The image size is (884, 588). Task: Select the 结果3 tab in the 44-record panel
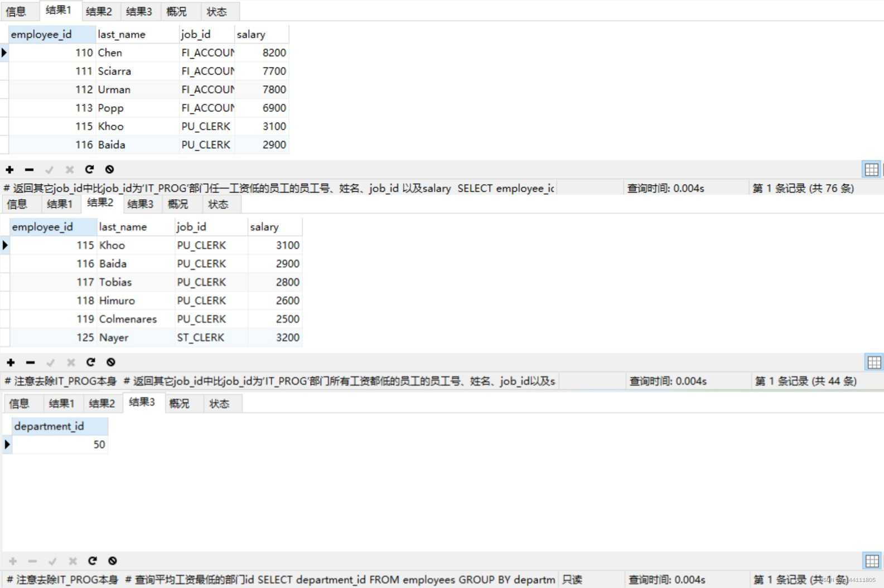(x=141, y=204)
